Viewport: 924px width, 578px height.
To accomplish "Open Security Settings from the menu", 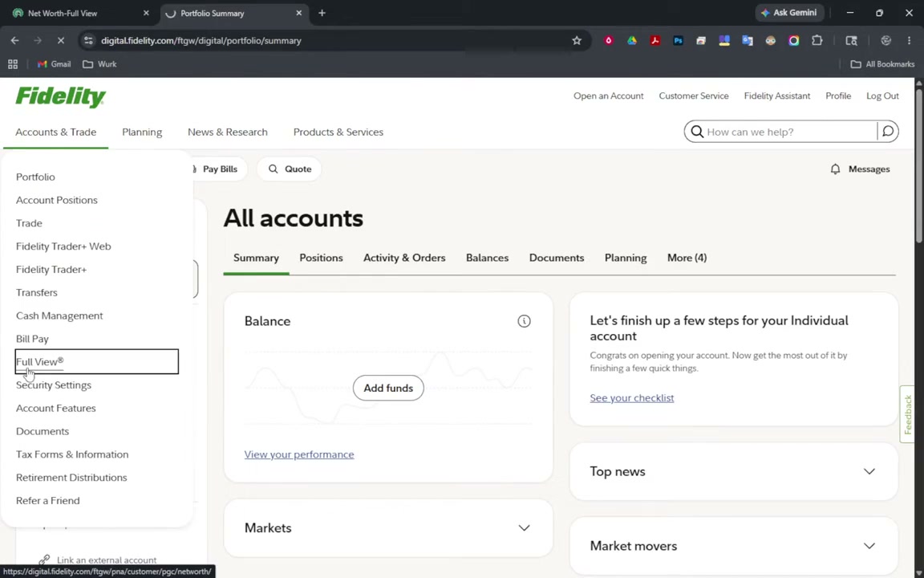I will click(x=54, y=385).
